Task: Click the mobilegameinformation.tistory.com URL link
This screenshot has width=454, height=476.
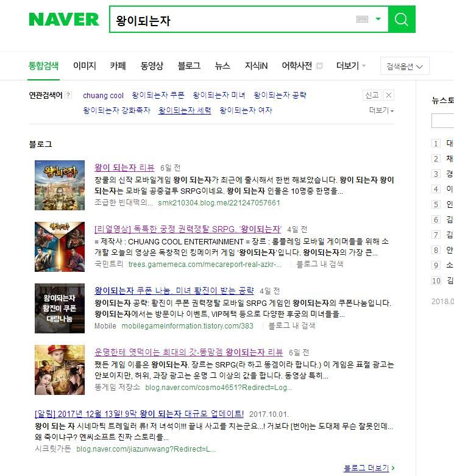Action: [187, 326]
